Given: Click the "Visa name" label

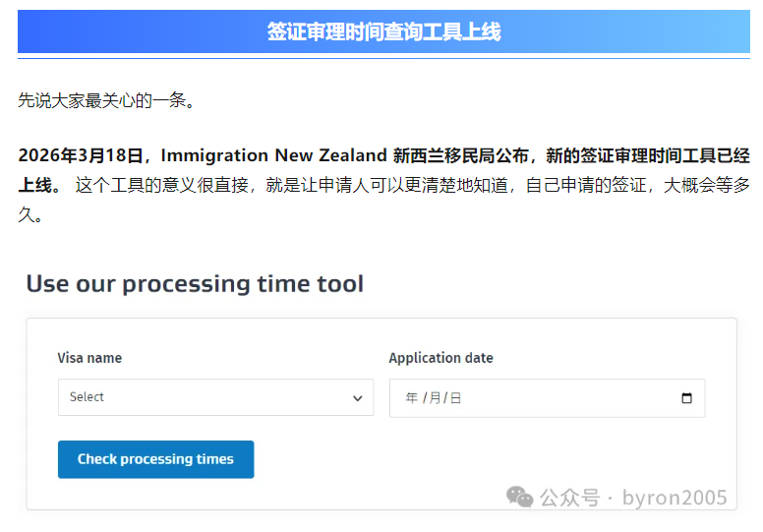Looking at the screenshot, I should [89, 358].
